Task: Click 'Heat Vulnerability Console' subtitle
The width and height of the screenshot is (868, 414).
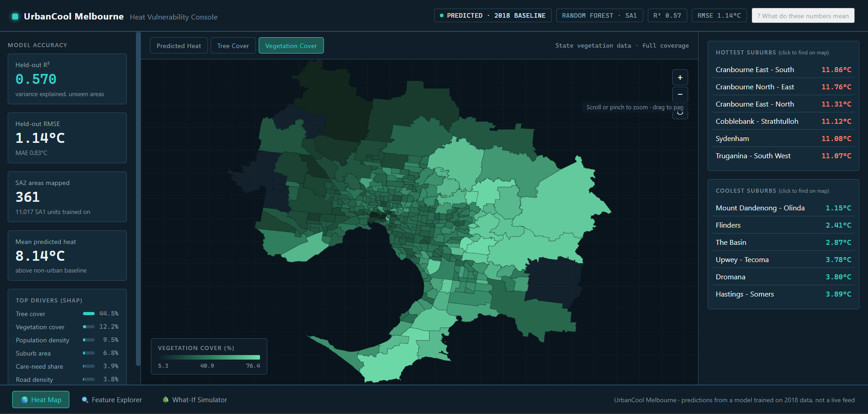Action: tap(174, 17)
